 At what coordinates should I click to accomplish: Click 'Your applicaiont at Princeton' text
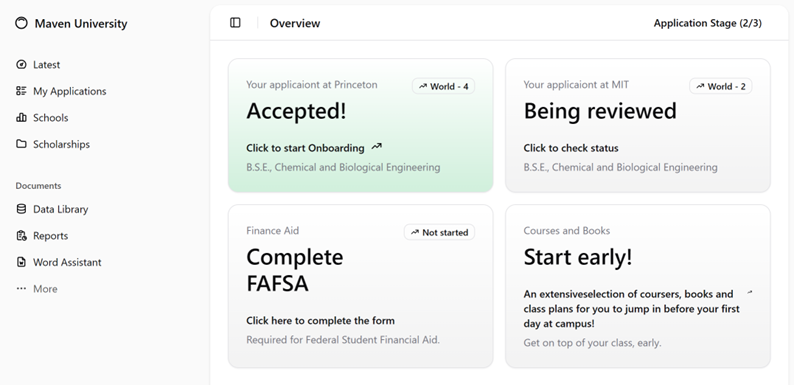click(x=311, y=85)
